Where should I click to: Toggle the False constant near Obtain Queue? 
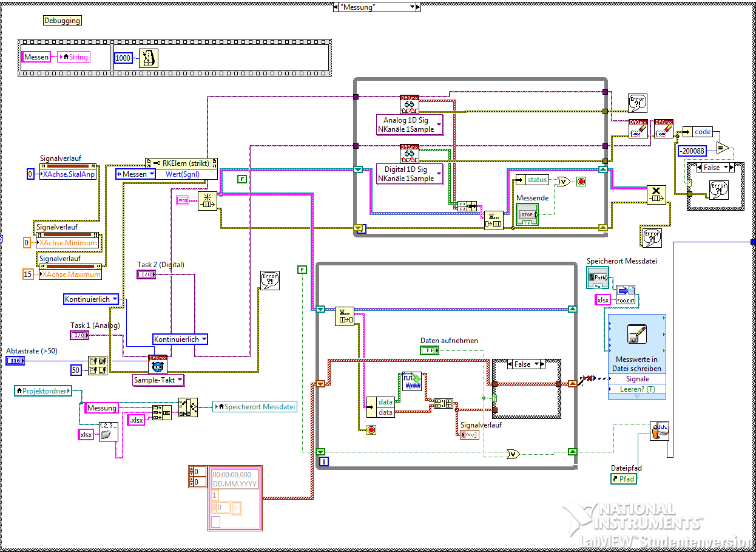(241, 179)
